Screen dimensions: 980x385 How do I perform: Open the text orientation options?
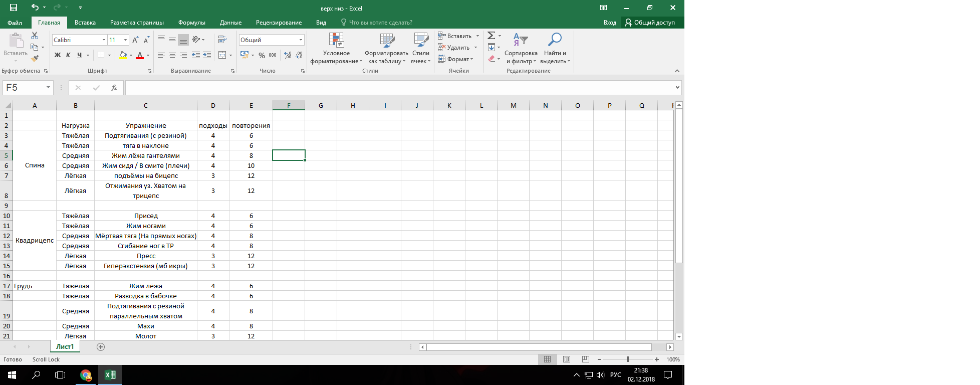pos(198,40)
